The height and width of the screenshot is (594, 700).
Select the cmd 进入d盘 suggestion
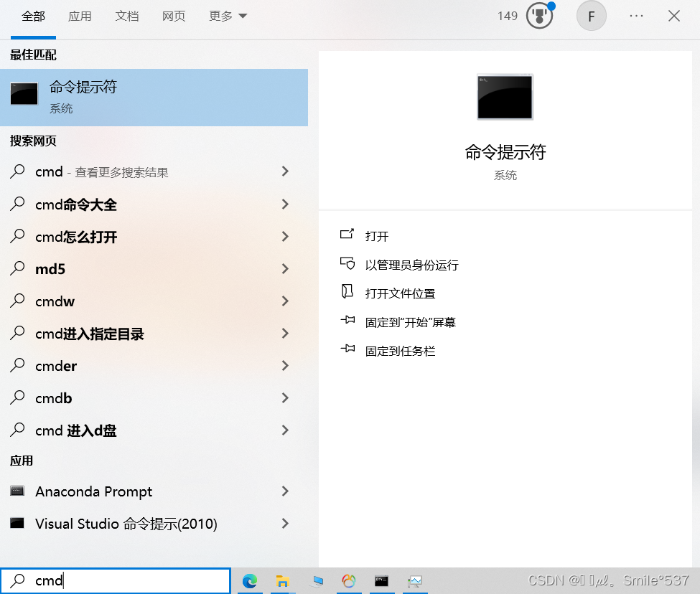[x=154, y=430]
